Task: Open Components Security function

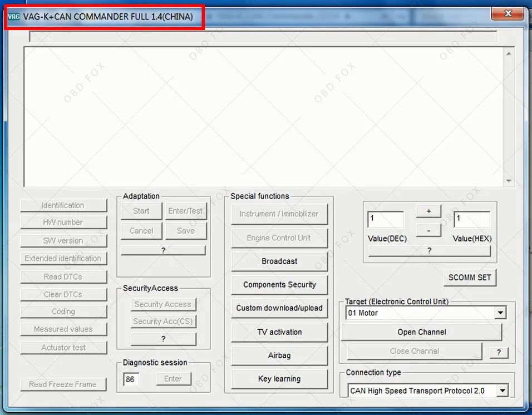Action: [x=279, y=285]
